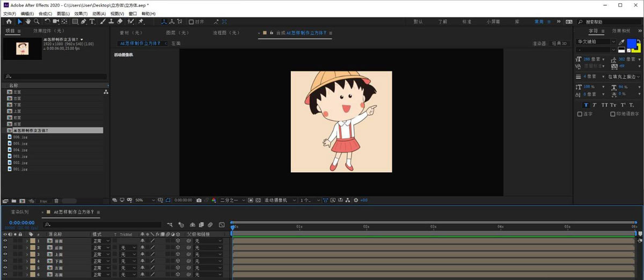Enable the 连字 ligatures checkbox

point(580,114)
